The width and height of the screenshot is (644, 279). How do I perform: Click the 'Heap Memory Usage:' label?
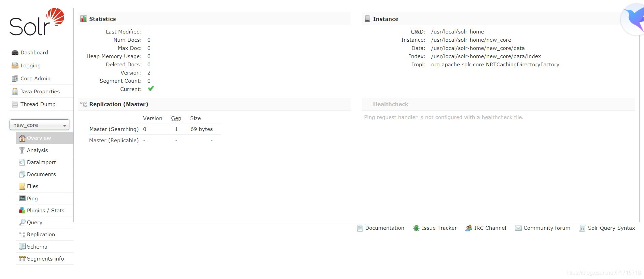tap(114, 56)
